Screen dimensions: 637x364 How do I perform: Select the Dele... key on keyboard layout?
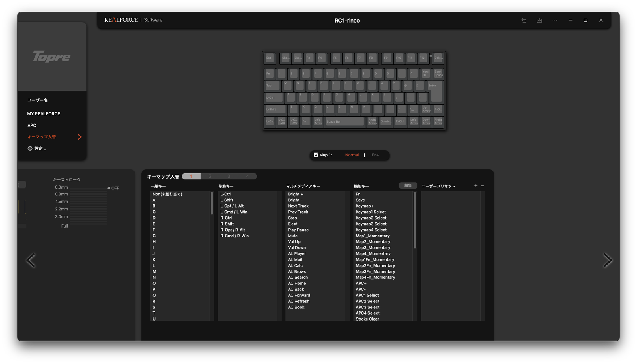[x=438, y=58]
